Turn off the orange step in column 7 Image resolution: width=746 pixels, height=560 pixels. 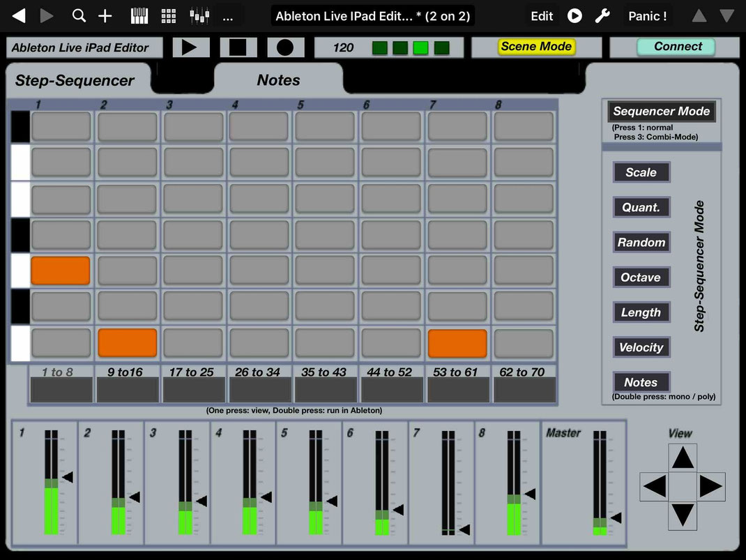pyautogui.click(x=457, y=343)
